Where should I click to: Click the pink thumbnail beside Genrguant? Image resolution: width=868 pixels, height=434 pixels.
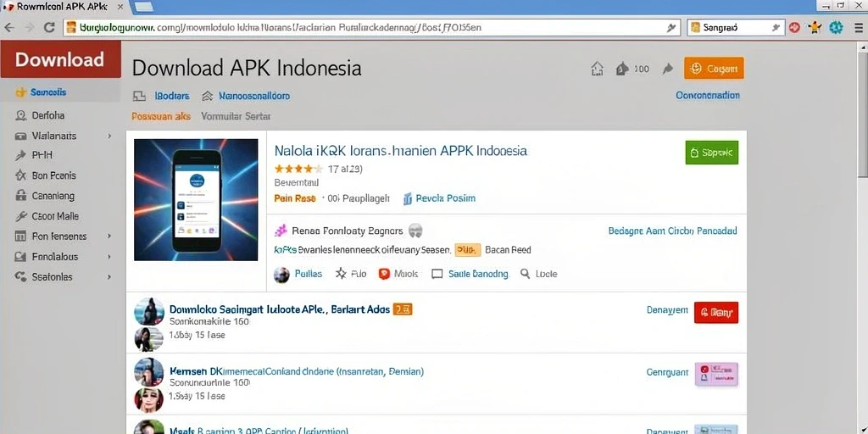(716, 374)
